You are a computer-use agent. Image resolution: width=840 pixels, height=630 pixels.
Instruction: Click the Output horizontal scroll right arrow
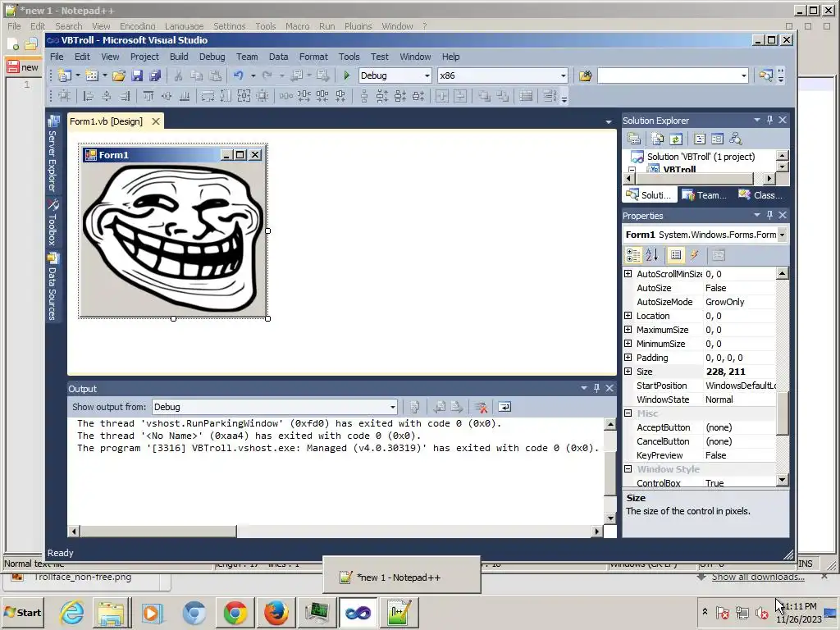coord(597,532)
